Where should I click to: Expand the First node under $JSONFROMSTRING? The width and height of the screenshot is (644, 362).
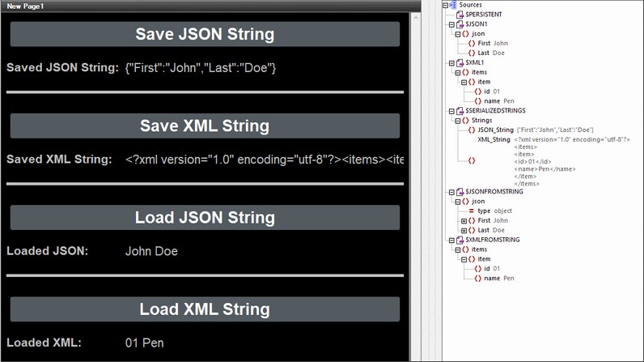464,220
